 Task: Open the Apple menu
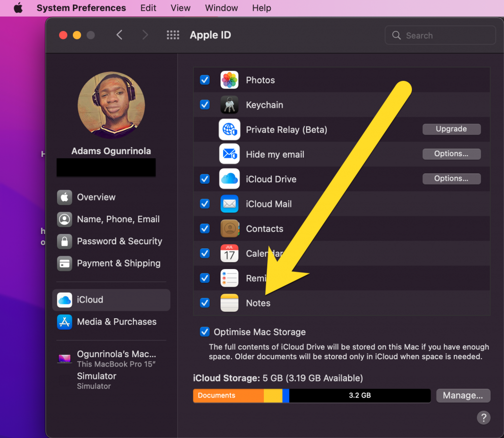(x=18, y=8)
